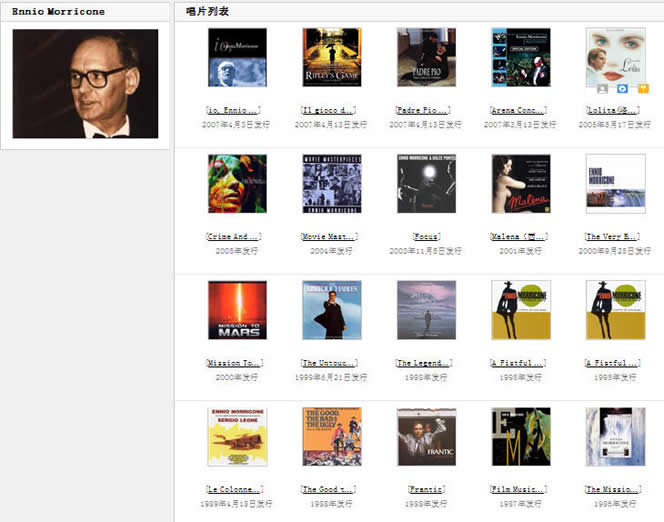664x522 pixels.
Task: Click the blue play icon under Lolita cover
Action: pos(622,88)
